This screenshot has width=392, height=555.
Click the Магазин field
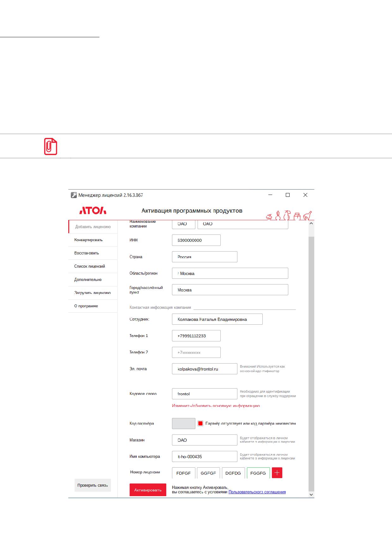[205, 440]
